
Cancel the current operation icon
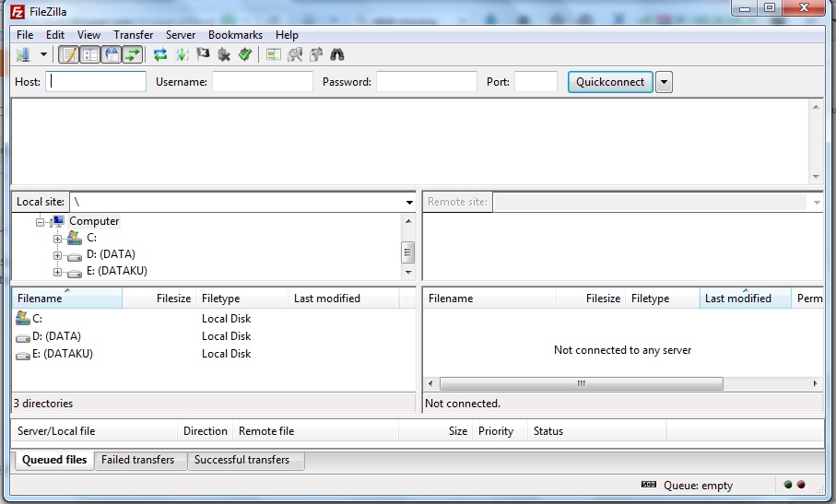(203, 53)
